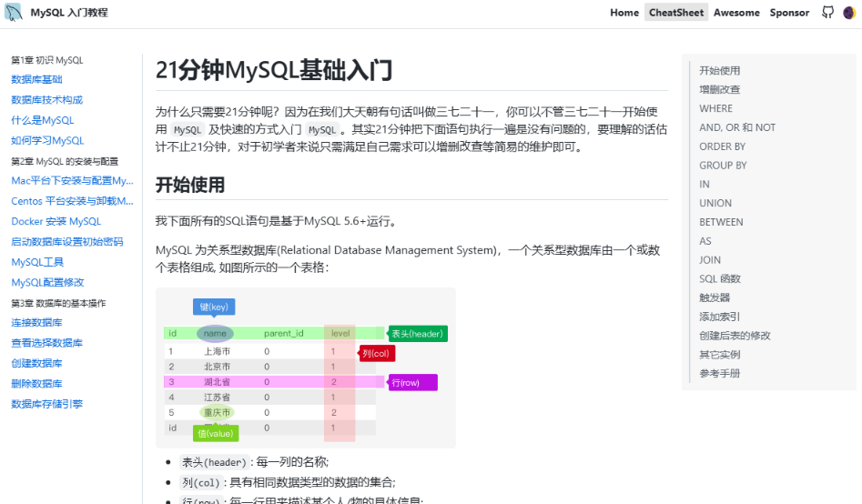Screen dimensions: 862x504
Task: Open 启动数据库设置初始密码 sidebar link
Action: point(67,242)
